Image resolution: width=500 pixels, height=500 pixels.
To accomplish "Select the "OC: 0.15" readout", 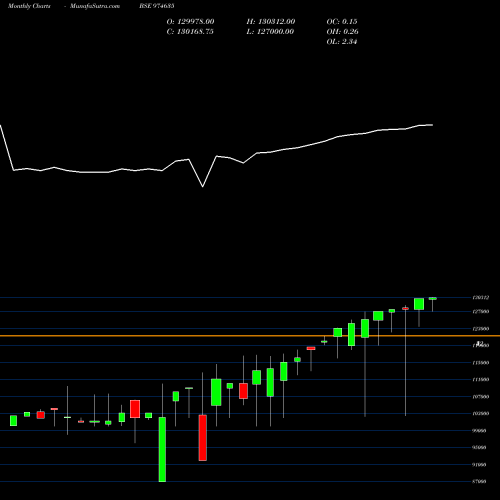I will click(342, 22).
